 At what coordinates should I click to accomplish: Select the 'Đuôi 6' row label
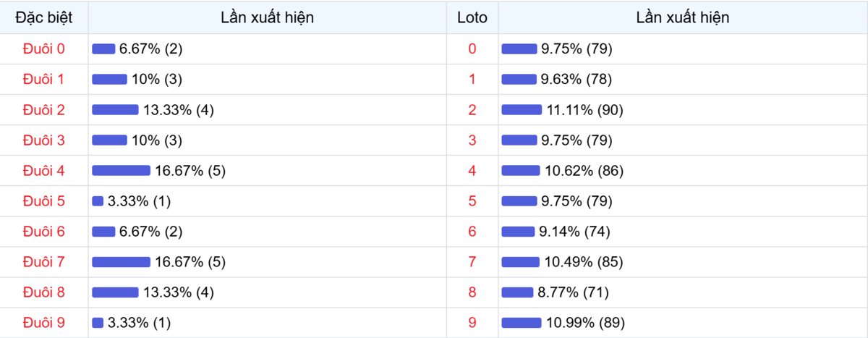[x=44, y=232]
